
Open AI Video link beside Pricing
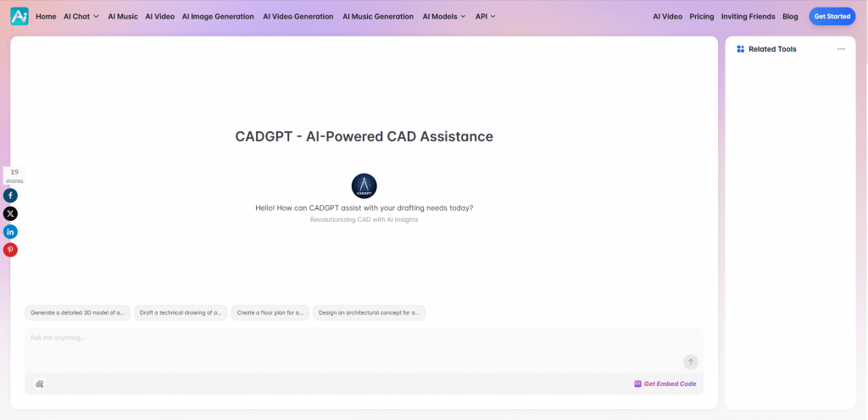coord(668,17)
